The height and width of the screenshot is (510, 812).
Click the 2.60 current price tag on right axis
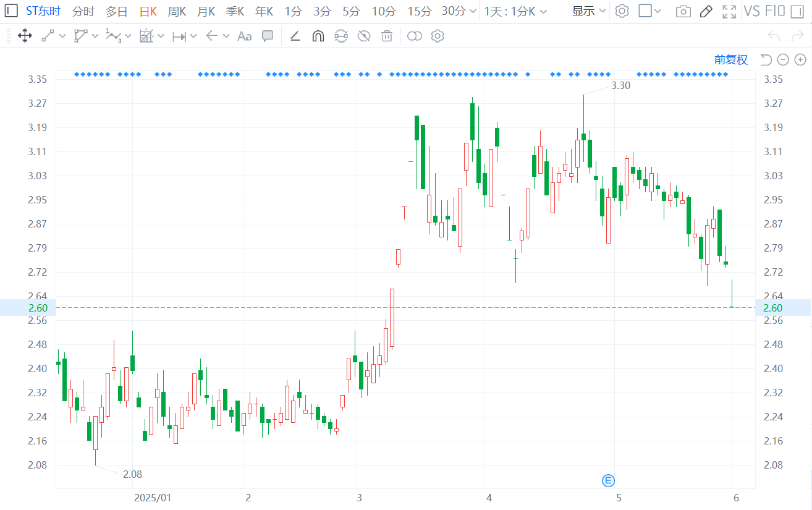783,308
